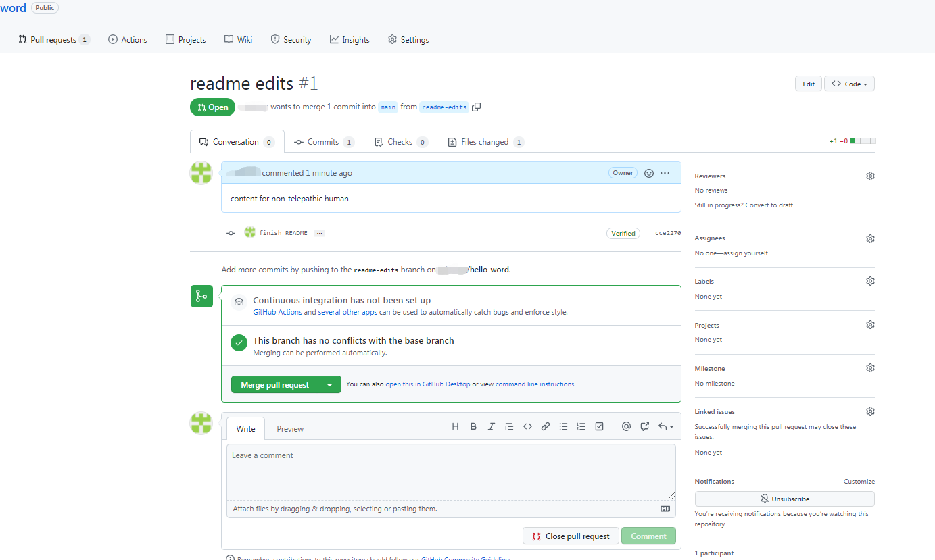This screenshot has height=560, width=935.
Task: Open the Labels settings gear
Action: 870,280
